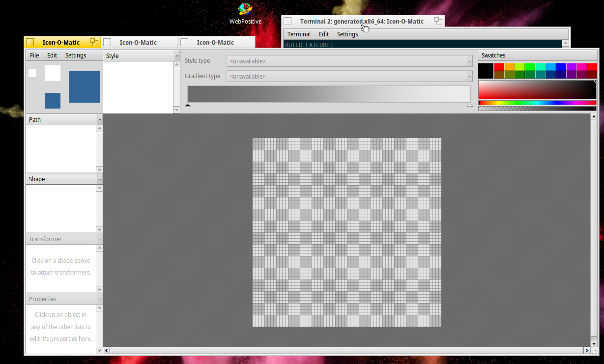Viewport: 604px width, 364px height.
Task: Click the black current color box in Swatches
Action: pos(486,71)
